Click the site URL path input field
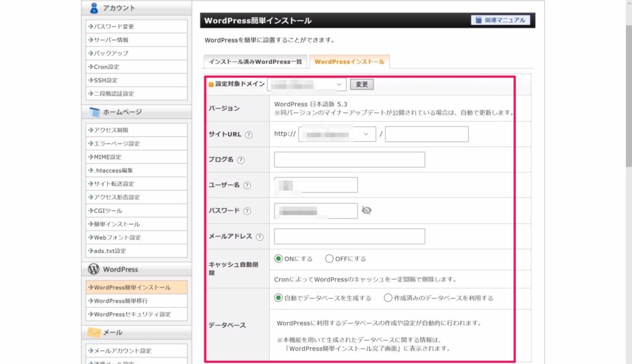This screenshot has width=632, height=364. [x=427, y=134]
